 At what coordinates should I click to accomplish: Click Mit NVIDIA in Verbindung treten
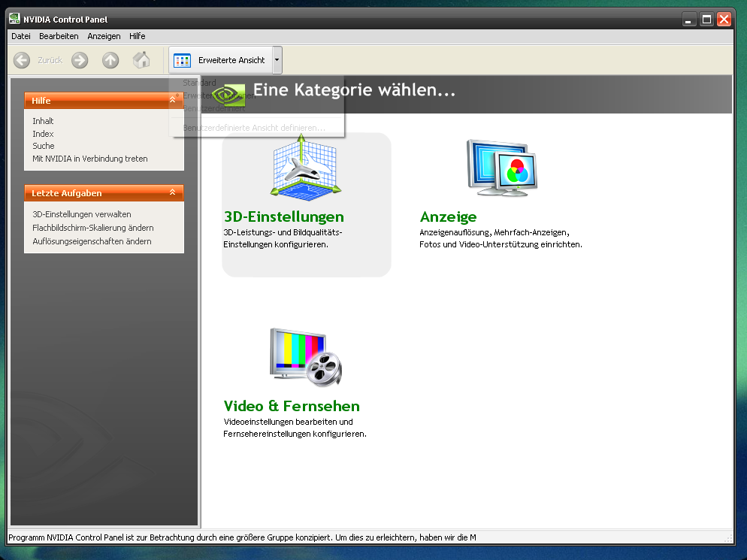point(90,159)
